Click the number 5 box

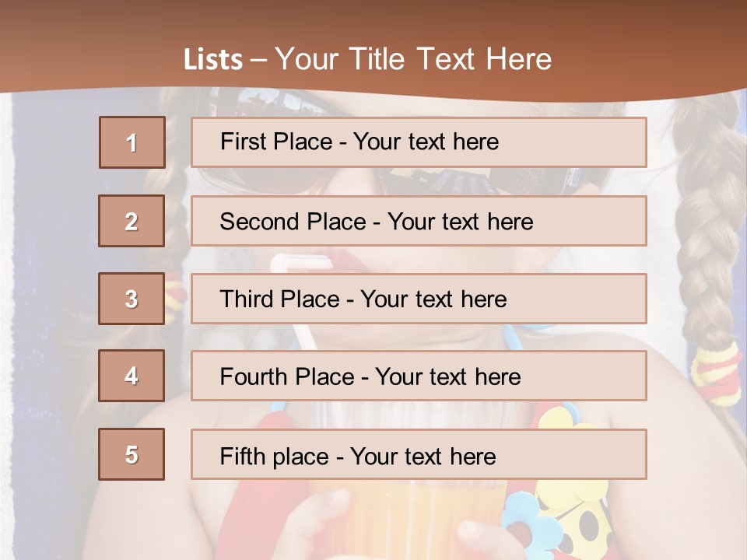(x=132, y=453)
